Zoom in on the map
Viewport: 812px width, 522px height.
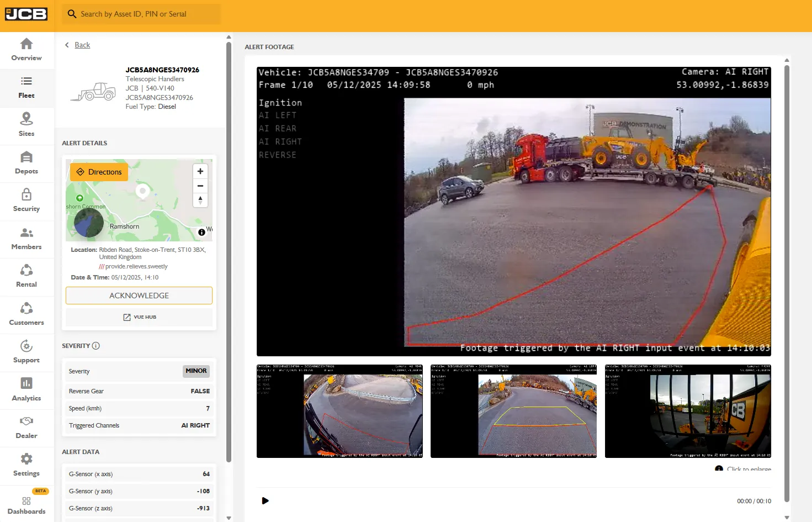pos(200,171)
